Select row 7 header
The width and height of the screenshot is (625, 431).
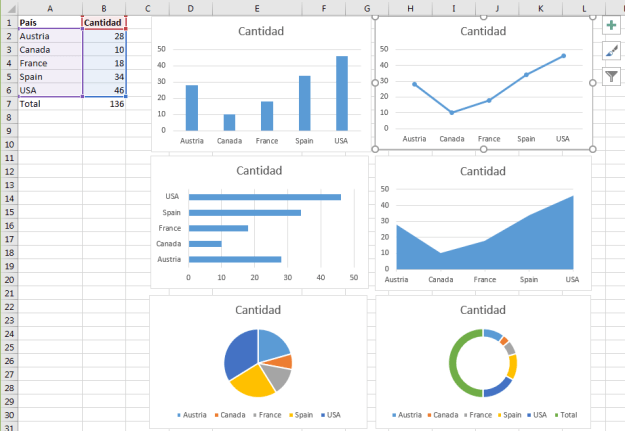pyautogui.click(x=8, y=103)
